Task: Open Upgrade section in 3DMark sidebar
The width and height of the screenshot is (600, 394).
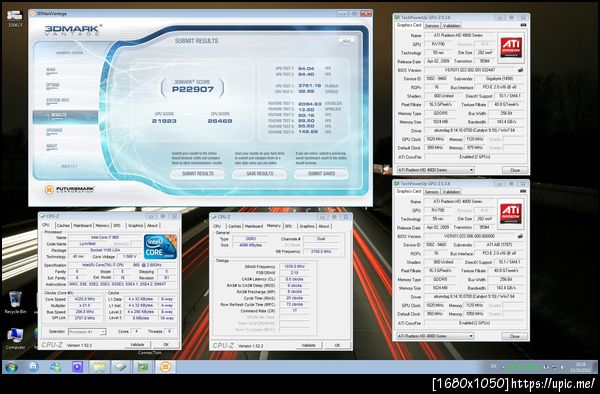Action: click(x=54, y=131)
